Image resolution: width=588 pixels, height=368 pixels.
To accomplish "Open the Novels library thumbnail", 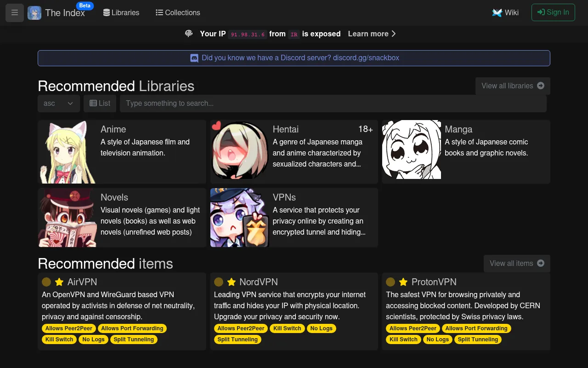I will coord(68,218).
